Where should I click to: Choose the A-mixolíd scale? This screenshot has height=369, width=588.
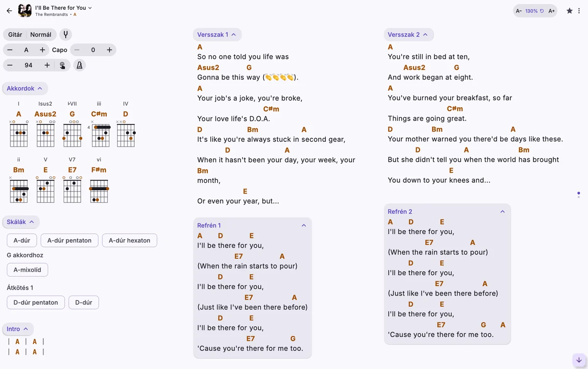click(x=27, y=270)
